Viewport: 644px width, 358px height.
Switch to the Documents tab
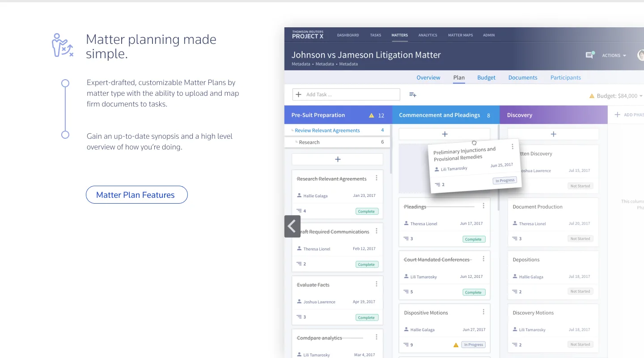(x=523, y=77)
